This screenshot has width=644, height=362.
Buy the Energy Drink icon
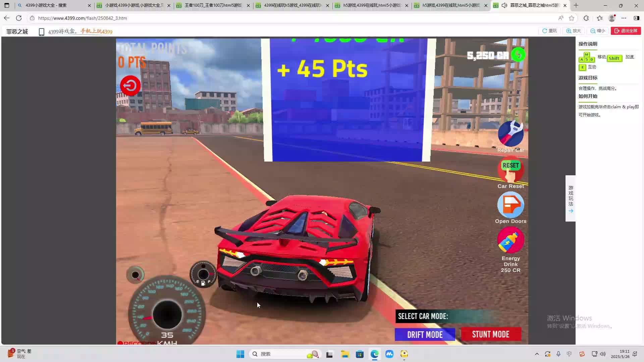click(x=511, y=240)
